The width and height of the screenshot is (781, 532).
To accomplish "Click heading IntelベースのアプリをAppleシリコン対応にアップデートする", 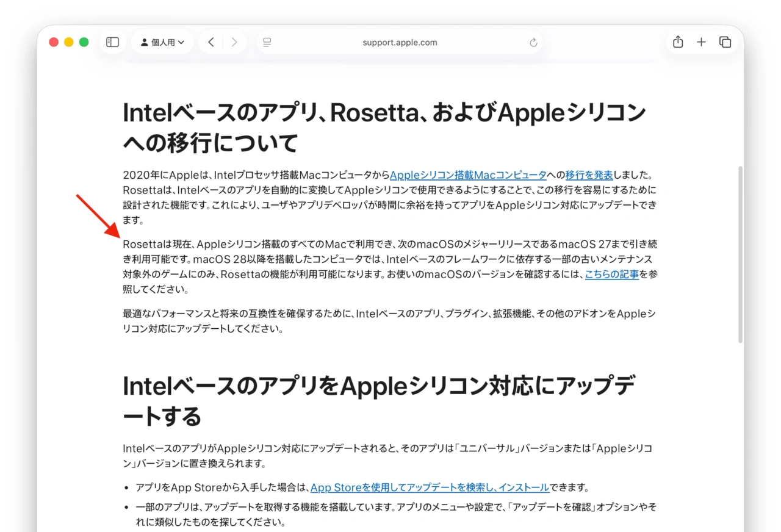I will (379, 401).
